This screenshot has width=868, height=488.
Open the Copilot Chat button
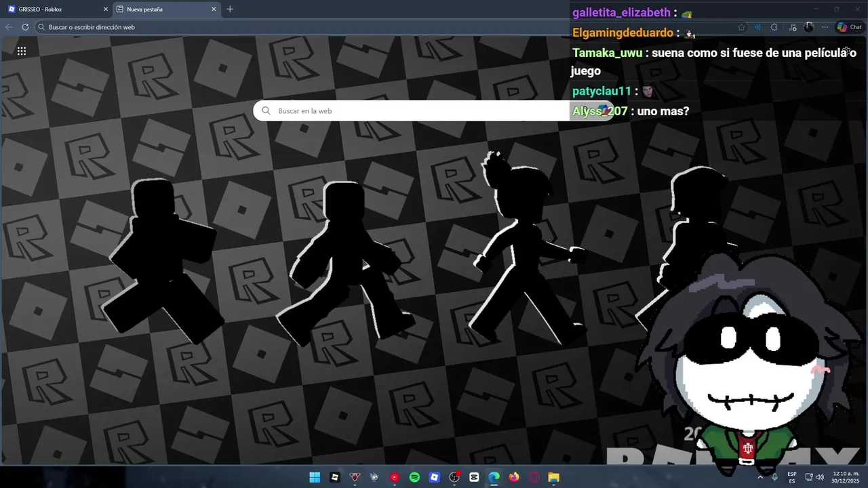[x=849, y=27]
